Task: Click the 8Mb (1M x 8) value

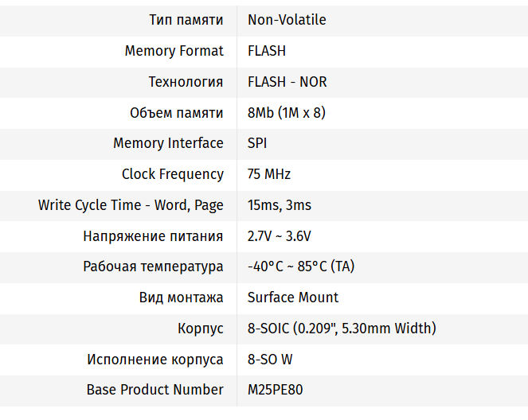Action: tap(287, 113)
